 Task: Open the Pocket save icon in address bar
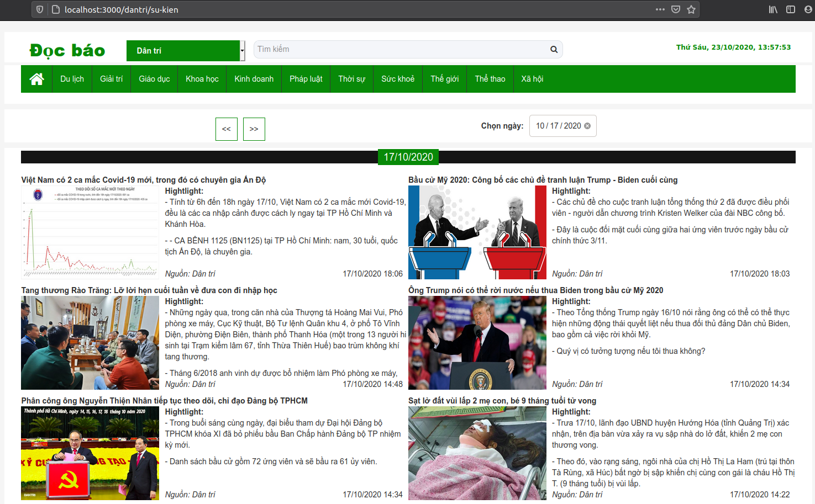676,9
